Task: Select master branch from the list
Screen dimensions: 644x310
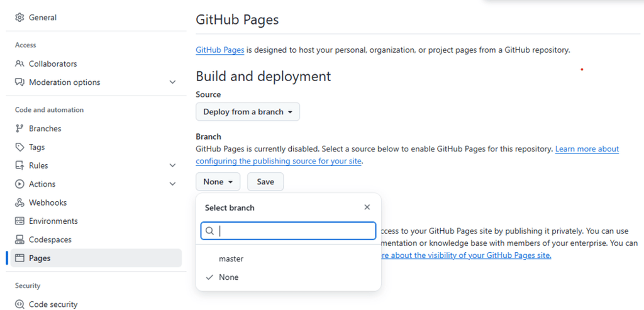Action: 231,258
